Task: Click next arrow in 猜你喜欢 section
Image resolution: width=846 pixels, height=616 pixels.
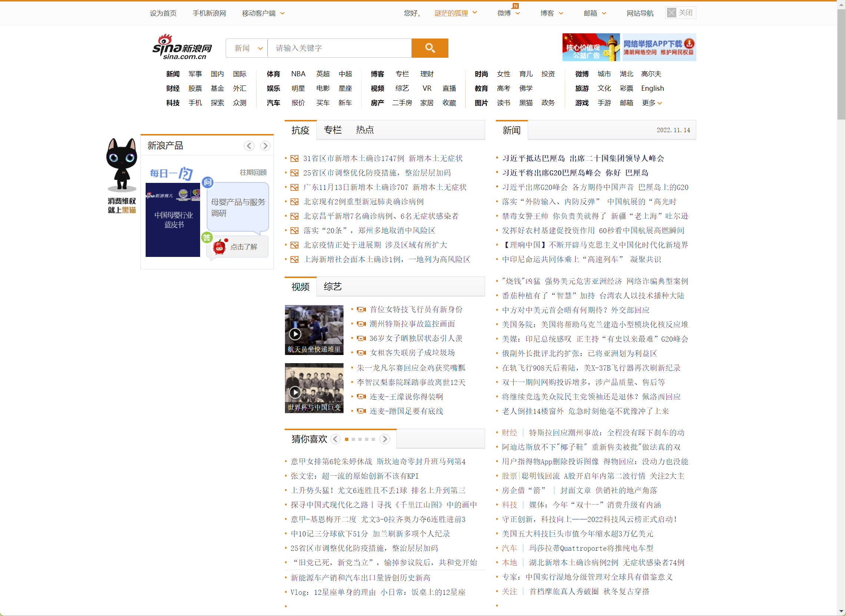Action: 384,439
